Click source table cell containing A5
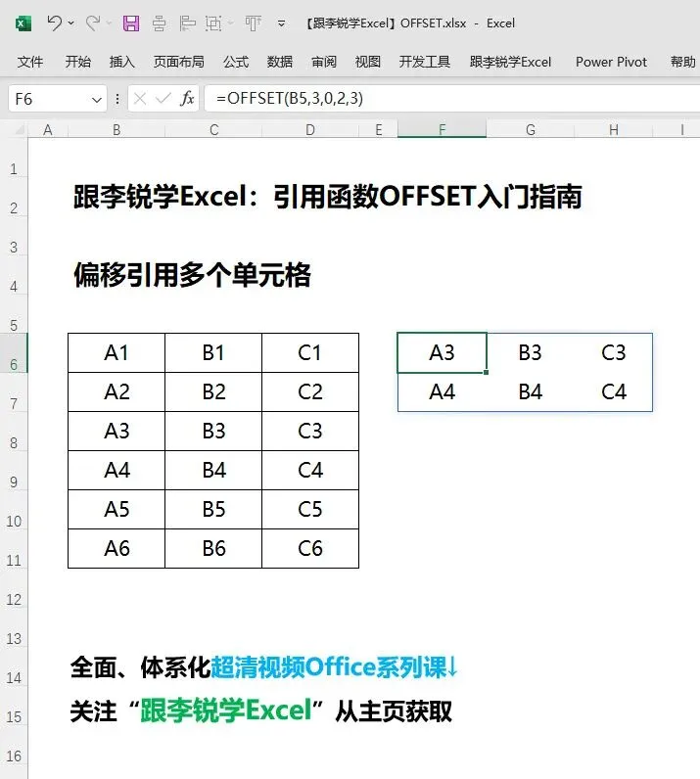 tap(117, 509)
